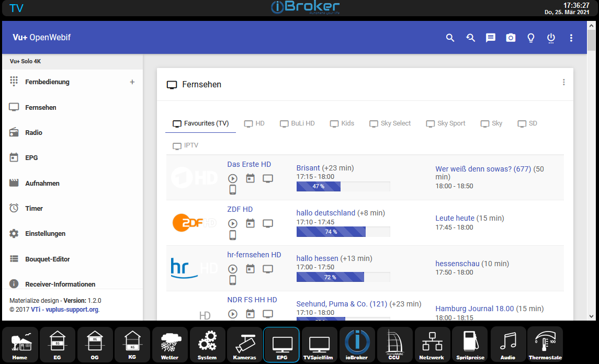Click TV icon for ZDF HD
Image resolution: width=599 pixels, height=364 pixels.
tap(268, 223)
